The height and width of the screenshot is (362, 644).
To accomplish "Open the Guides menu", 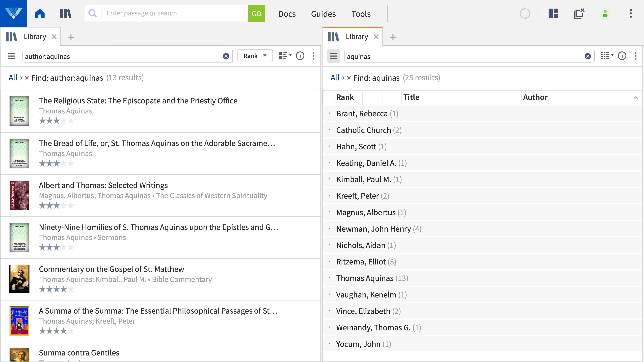I will [323, 14].
